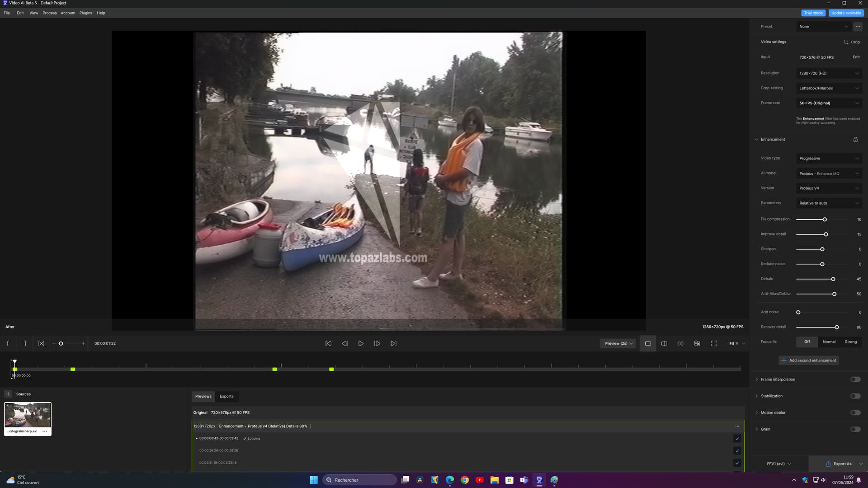Viewport: 868px width, 488px height.
Task: Turn on the Stabilization toggle
Action: point(855,396)
